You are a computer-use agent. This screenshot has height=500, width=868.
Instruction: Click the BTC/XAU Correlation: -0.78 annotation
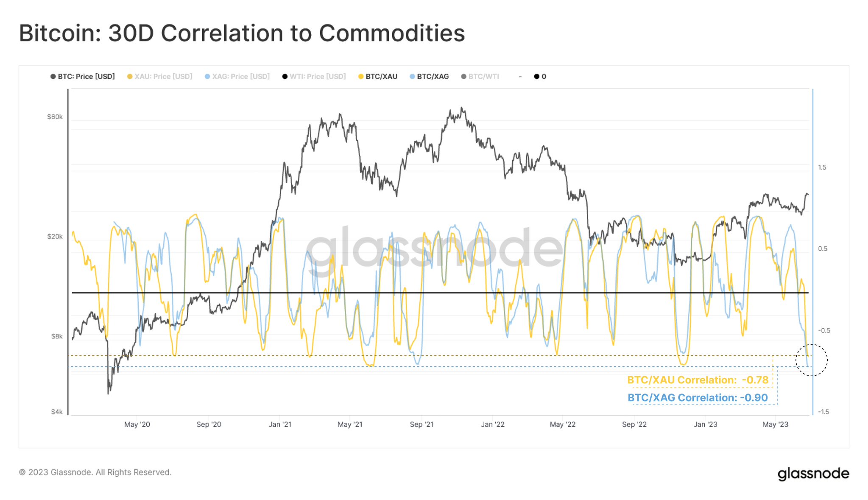698,380
